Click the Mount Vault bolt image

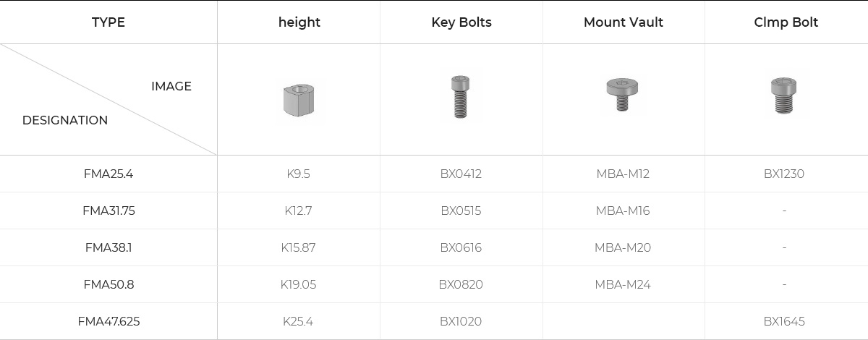pyautogui.click(x=622, y=94)
